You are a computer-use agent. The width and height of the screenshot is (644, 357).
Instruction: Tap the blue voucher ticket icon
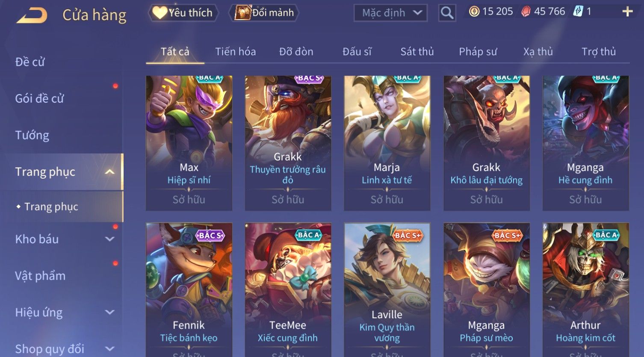click(578, 12)
